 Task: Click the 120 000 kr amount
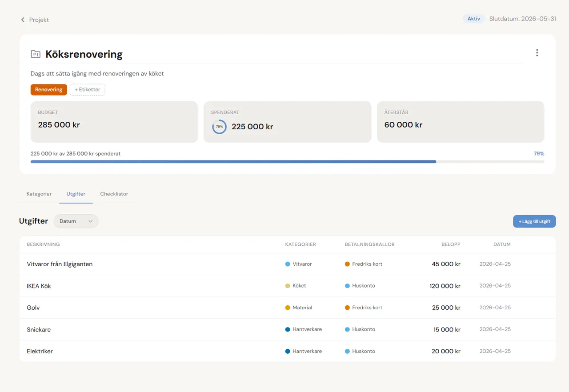[445, 286]
